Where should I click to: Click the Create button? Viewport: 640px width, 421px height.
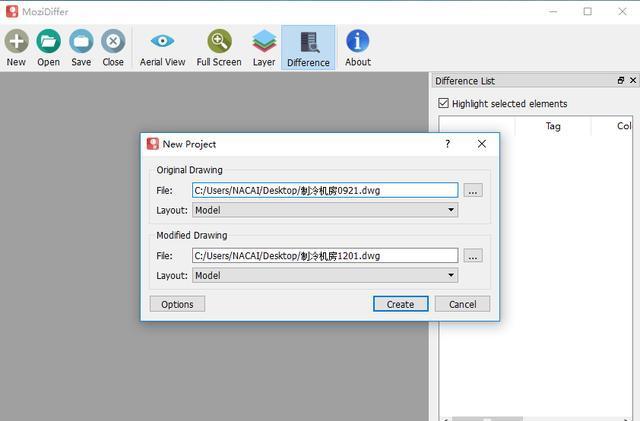[400, 304]
